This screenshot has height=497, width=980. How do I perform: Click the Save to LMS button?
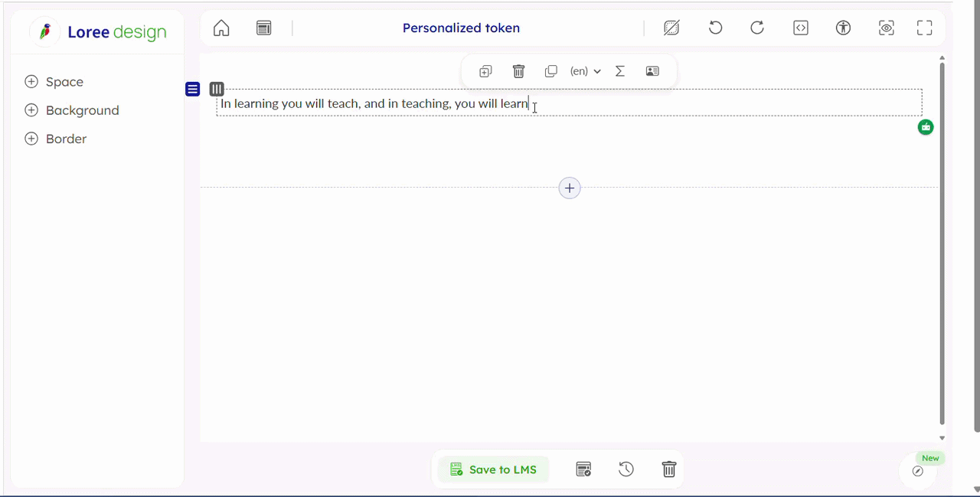click(493, 469)
